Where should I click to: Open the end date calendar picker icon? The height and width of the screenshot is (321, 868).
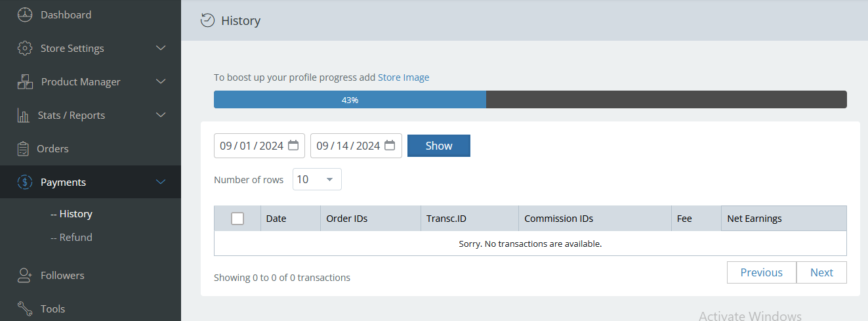[x=390, y=146]
